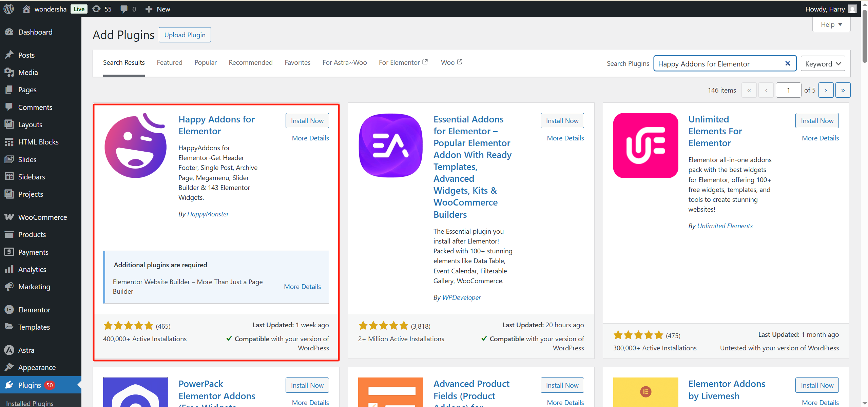Open WooCommerce from the sidebar
Screen dimensions: 868x407
coord(9,217)
